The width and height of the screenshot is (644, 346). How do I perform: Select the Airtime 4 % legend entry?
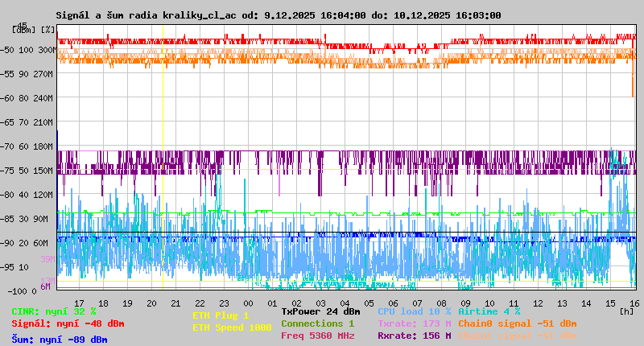click(489, 311)
